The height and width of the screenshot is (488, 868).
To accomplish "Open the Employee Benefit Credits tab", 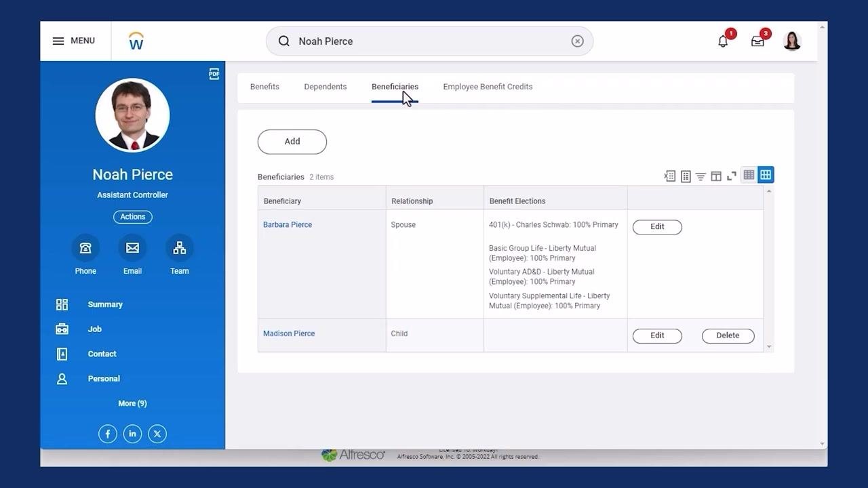I will tap(488, 87).
